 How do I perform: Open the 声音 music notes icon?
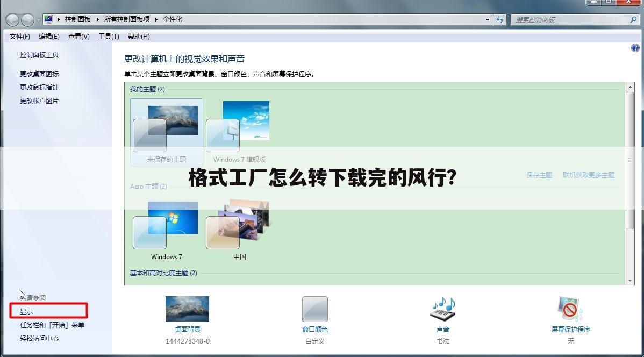click(443, 309)
